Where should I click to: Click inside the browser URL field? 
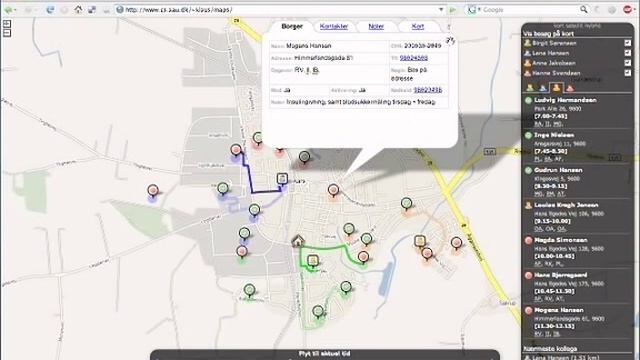278,10
